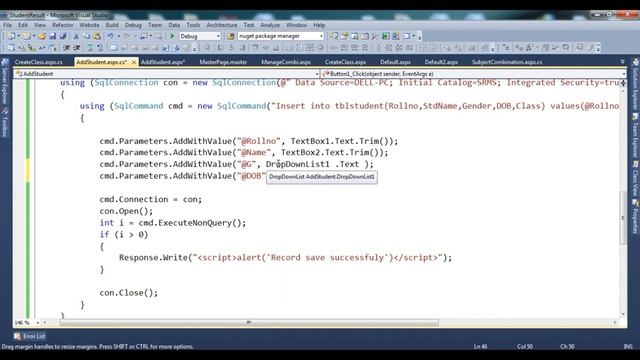Open Solution Explorer from the toolbar icon
The image size is (640, 360).
point(334,36)
